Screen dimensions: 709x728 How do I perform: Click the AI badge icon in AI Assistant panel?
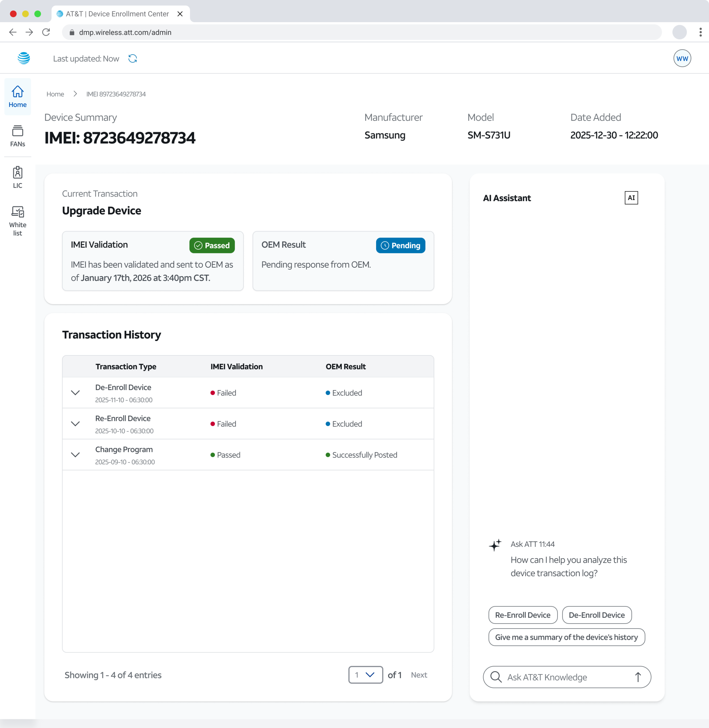click(x=631, y=198)
